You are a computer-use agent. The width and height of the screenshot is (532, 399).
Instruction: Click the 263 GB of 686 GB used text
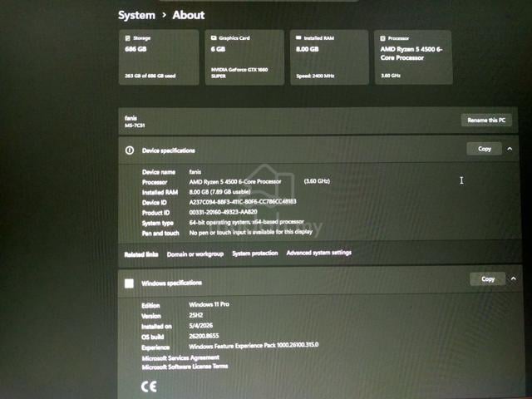point(150,76)
